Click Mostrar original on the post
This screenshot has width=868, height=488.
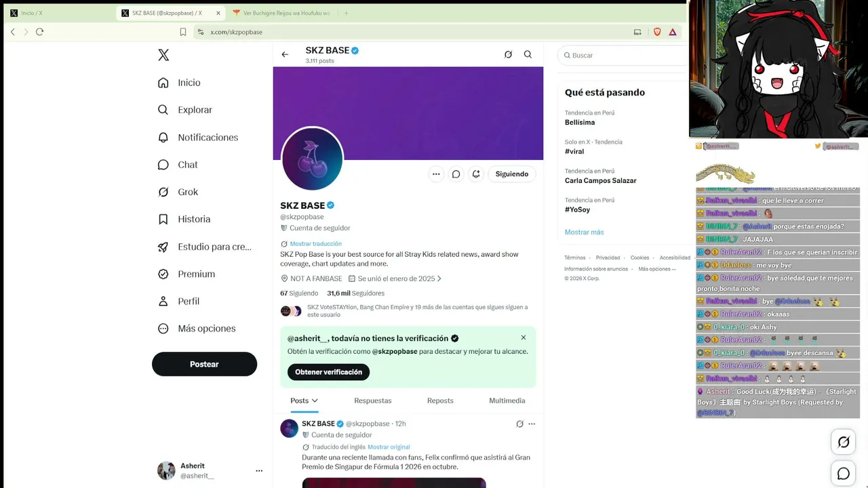[389, 447]
